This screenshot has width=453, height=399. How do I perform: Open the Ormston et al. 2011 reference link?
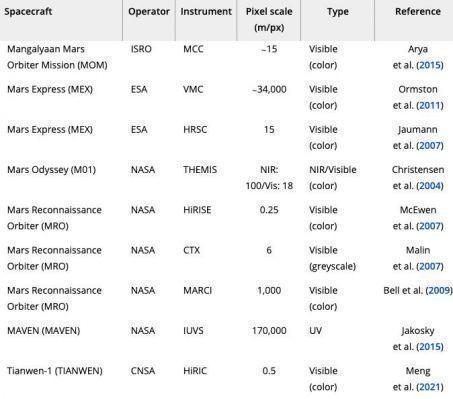430,105
